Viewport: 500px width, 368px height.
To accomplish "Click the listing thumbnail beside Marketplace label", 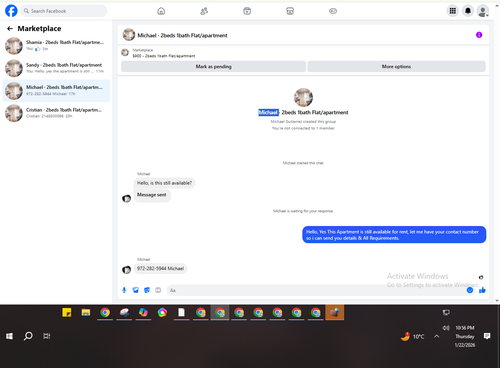I will (x=125, y=52).
